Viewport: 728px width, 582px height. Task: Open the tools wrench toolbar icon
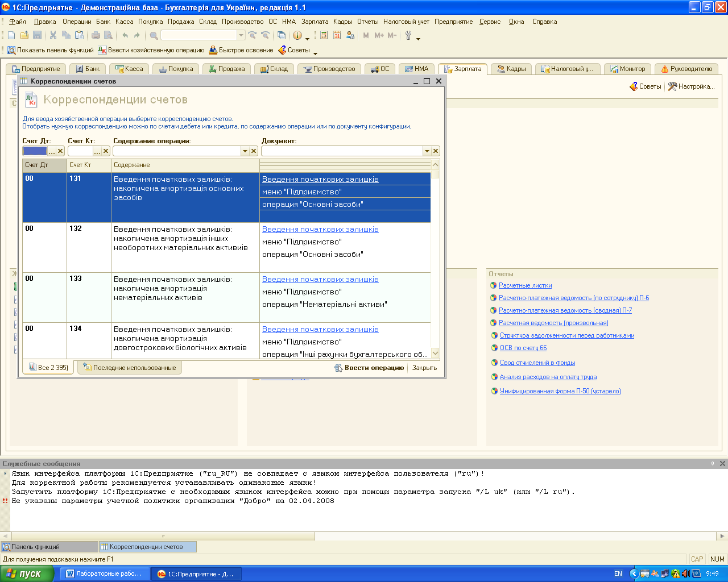click(408, 35)
